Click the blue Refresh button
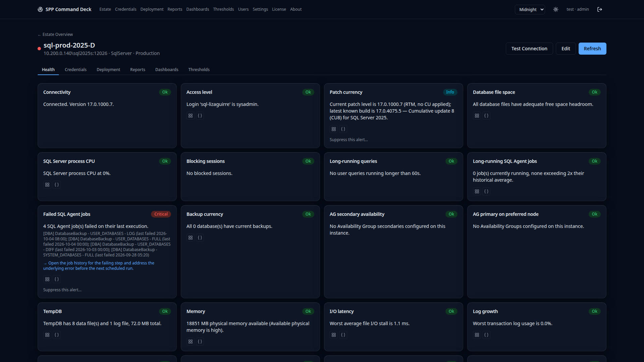 click(x=592, y=49)
